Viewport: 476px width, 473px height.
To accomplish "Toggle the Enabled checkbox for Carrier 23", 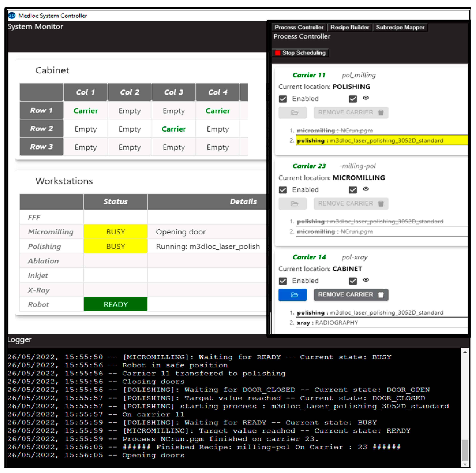I will tap(283, 190).
